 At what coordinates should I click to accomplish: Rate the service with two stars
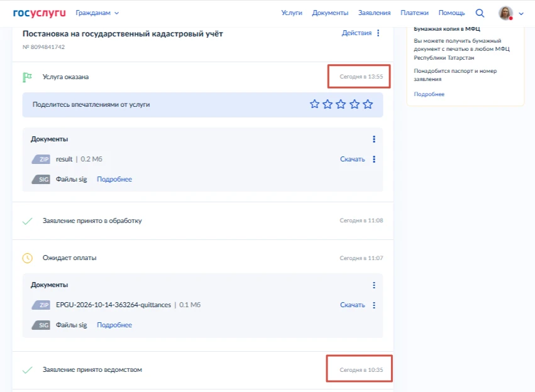(328, 104)
